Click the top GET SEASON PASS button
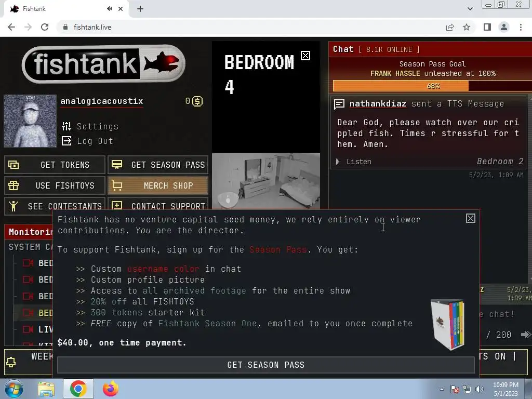Viewport: 532px width, 399px height. (158, 165)
